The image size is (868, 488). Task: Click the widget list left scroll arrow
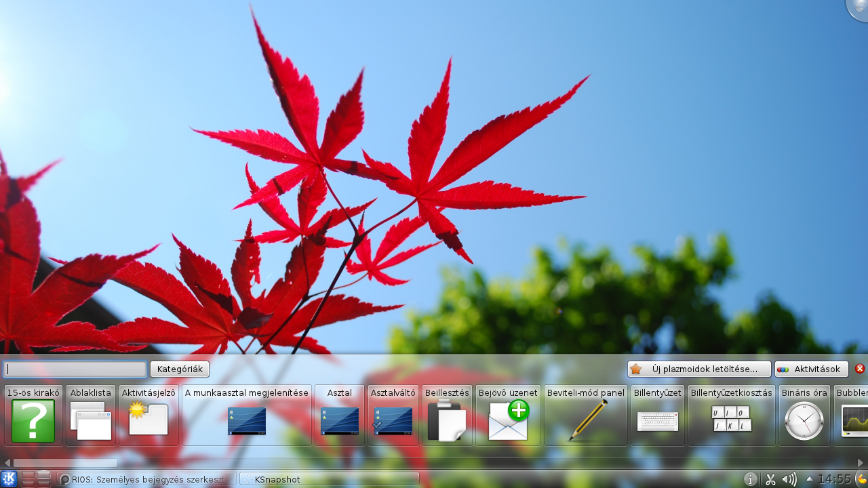[x=7, y=463]
